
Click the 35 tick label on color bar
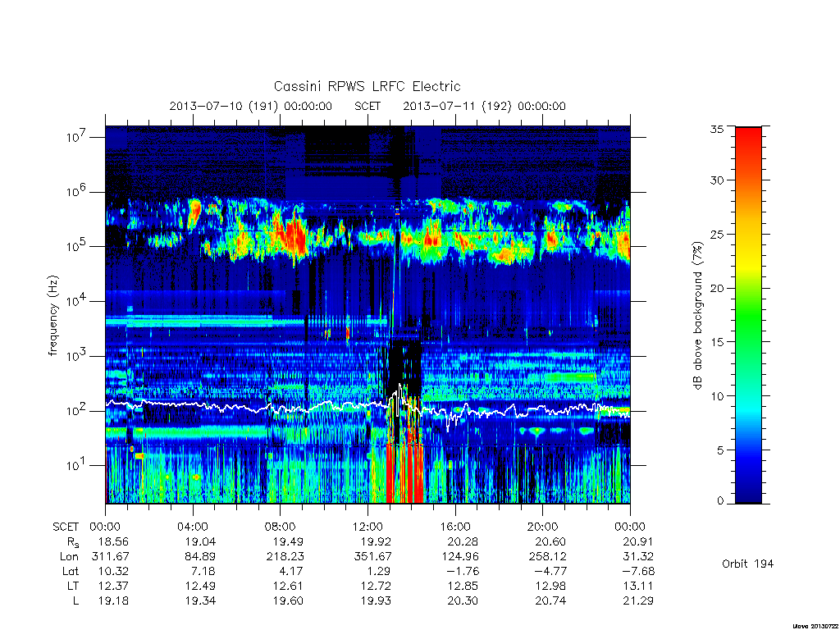(717, 129)
